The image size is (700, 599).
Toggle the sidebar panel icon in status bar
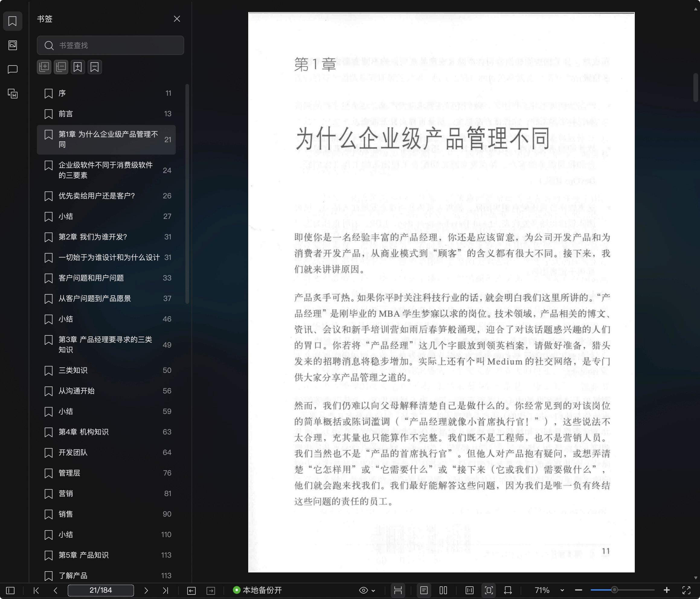[11, 590]
